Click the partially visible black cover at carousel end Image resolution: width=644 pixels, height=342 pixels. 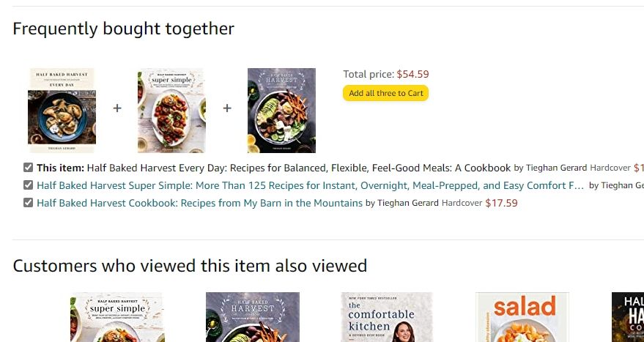tap(628, 317)
